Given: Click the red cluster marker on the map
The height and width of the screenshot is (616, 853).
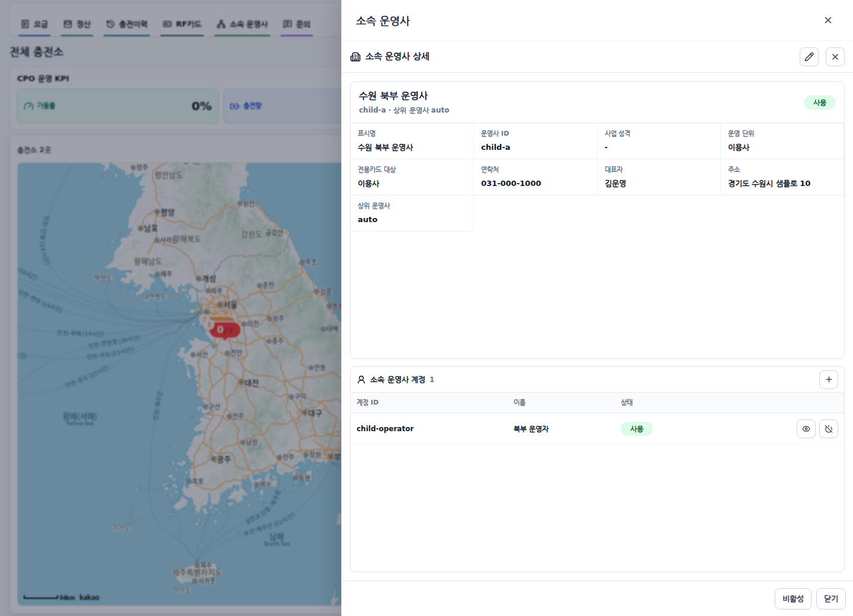Looking at the screenshot, I should tap(225, 330).
